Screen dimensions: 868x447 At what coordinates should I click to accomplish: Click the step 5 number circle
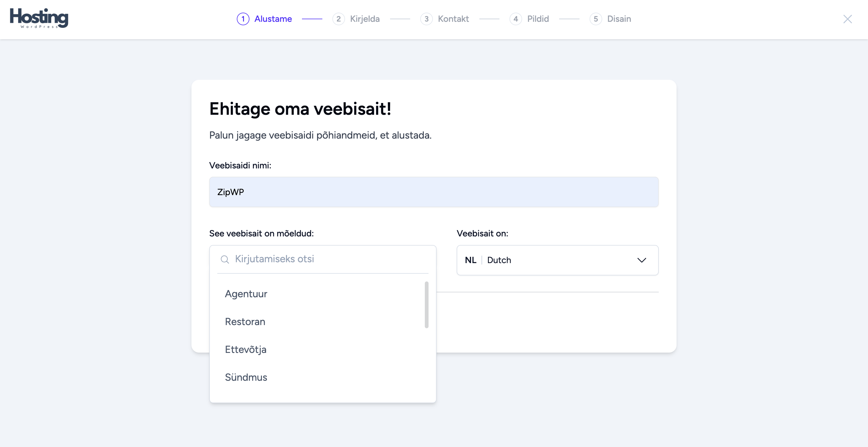click(595, 19)
